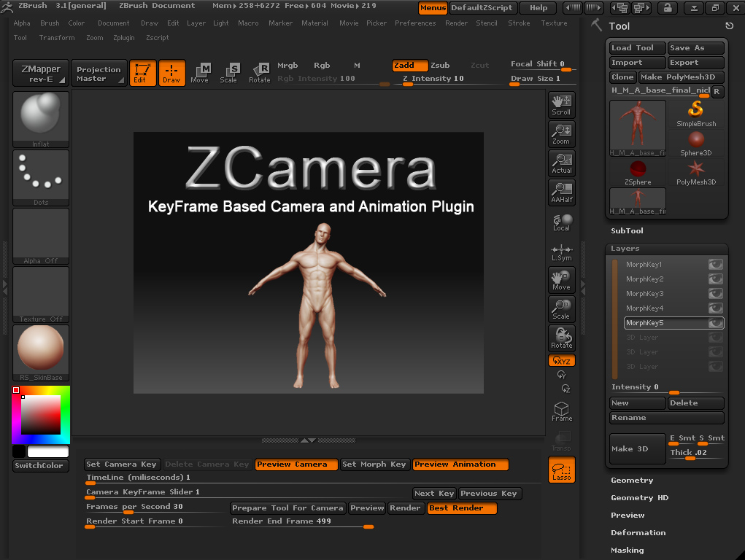Viewport: 745px width, 560px height.
Task: Select the ZSphere tool
Action: click(x=638, y=173)
